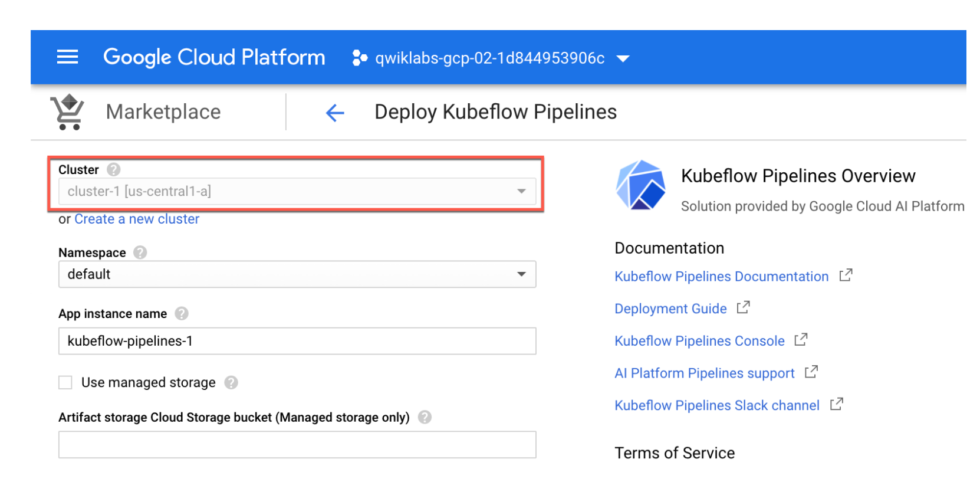This screenshot has width=980, height=479.
Task: Show help for App instance name
Action: pos(182,314)
